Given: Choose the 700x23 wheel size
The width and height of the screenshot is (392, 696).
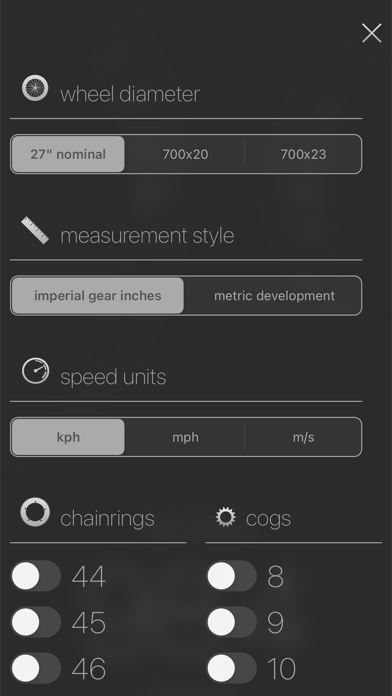Looking at the screenshot, I should (x=303, y=154).
